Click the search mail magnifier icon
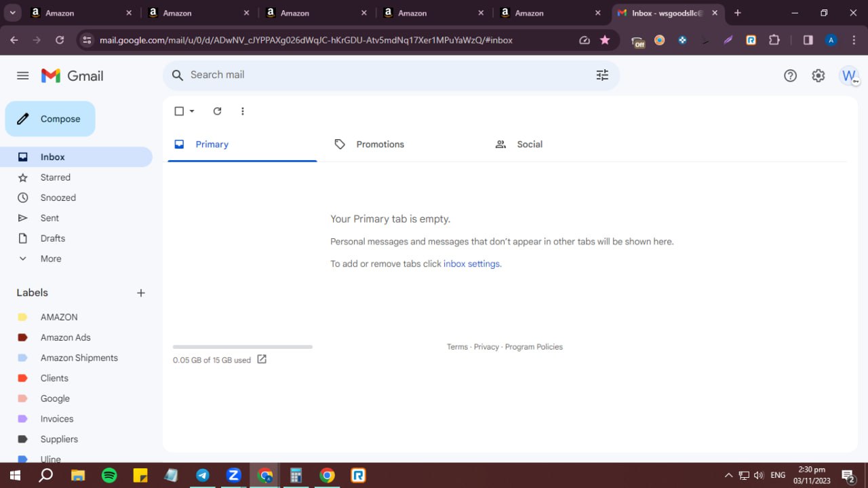 178,75
